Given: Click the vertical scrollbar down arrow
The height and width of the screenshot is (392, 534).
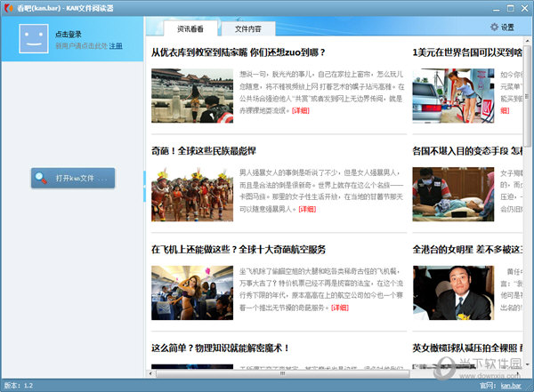Looking at the screenshot, I should coord(527,364).
